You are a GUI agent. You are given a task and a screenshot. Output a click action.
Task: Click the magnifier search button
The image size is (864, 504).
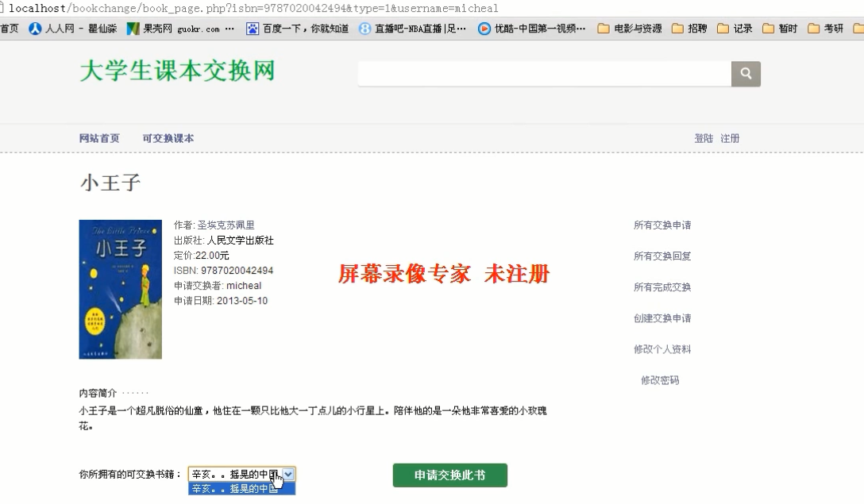(x=746, y=74)
